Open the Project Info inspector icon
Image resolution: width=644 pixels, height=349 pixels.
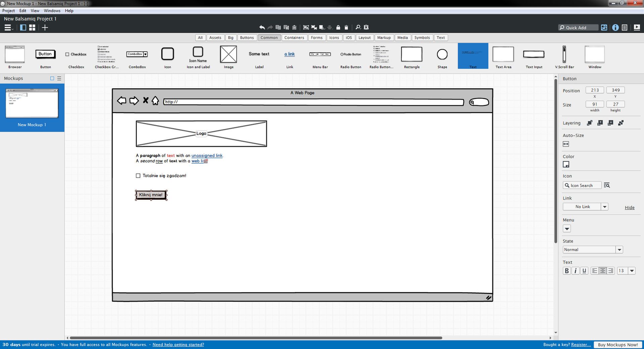(616, 28)
